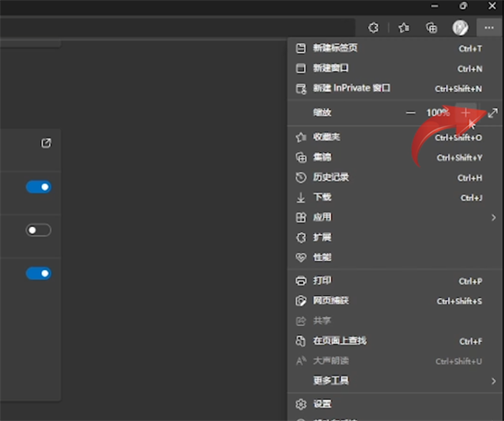This screenshot has height=421, width=504.
Task: Click the three-dot Settings and more button
Action: [x=487, y=28]
